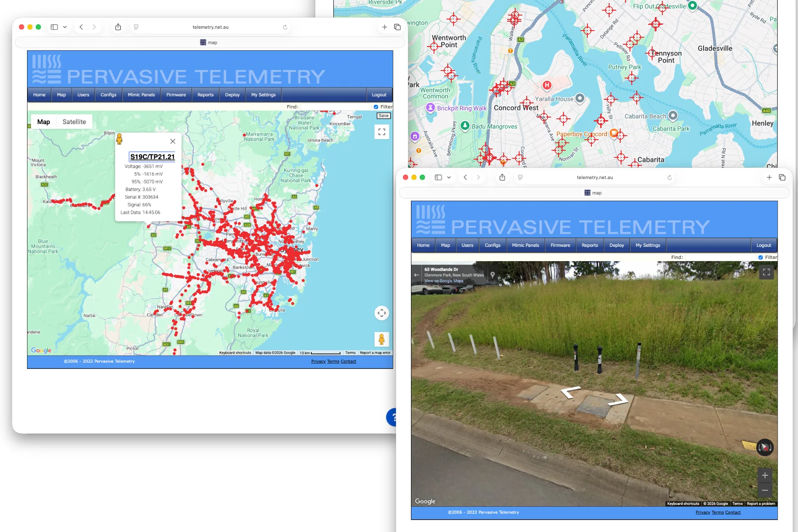
Task: Click map camera controls compass button
Action: tap(382, 313)
